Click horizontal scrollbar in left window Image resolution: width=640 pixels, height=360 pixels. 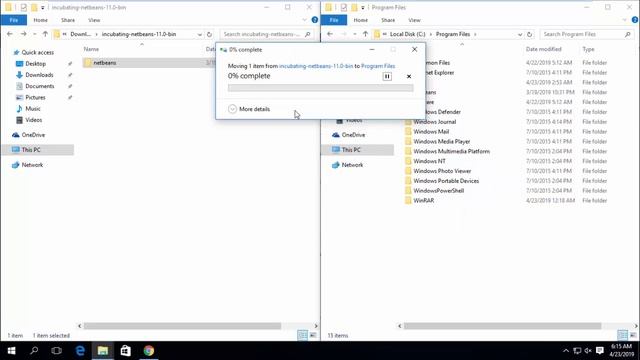click(x=182, y=326)
